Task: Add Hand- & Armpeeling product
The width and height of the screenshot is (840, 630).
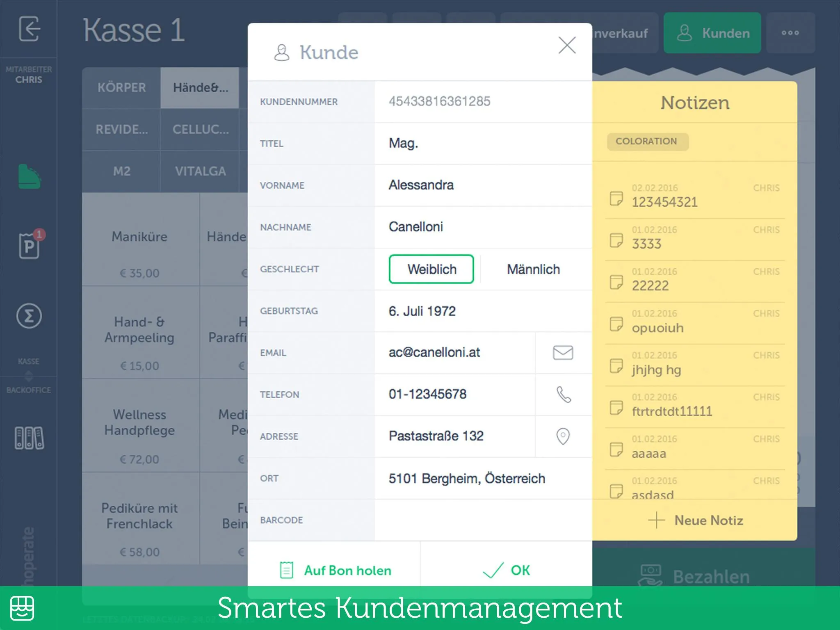Action: tap(140, 332)
